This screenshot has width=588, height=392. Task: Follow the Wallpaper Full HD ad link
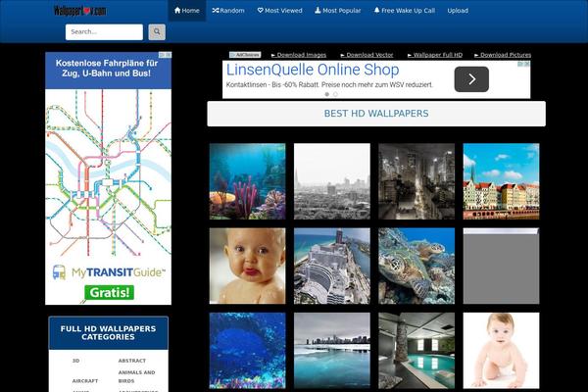coord(435,55)
